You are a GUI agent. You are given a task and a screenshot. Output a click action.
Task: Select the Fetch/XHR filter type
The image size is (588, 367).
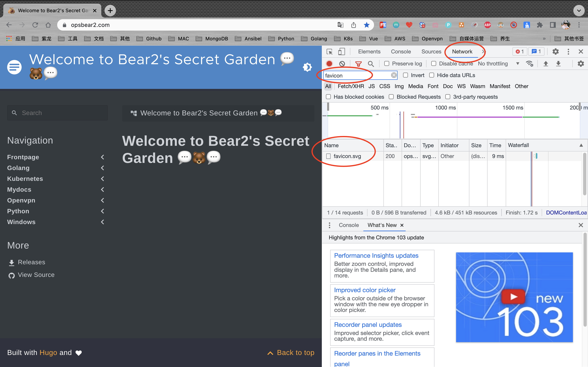351,86
